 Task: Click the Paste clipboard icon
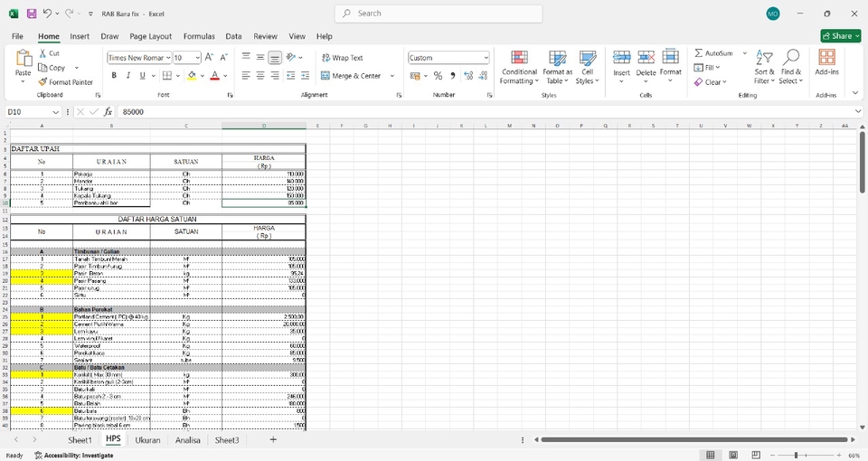[24, 58]
